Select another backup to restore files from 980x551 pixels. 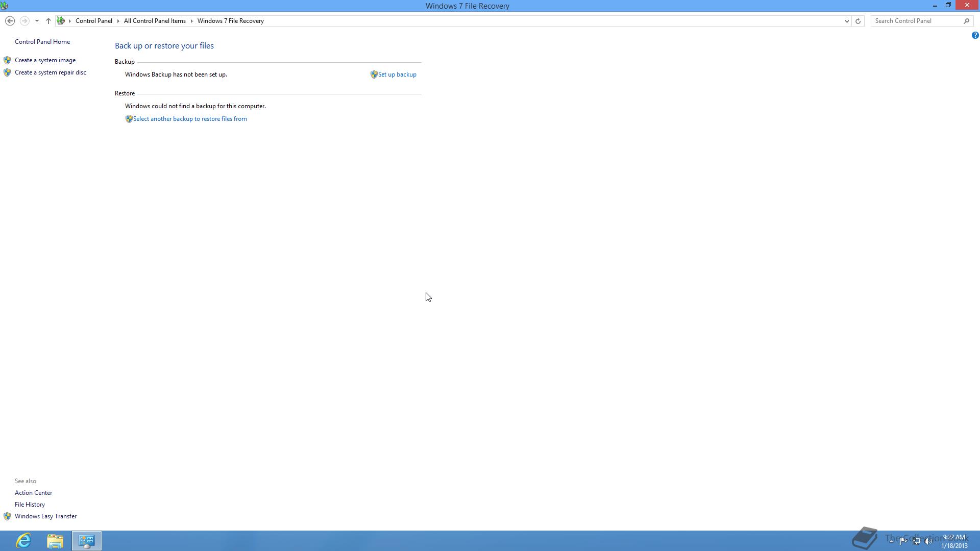click(190, 119)
